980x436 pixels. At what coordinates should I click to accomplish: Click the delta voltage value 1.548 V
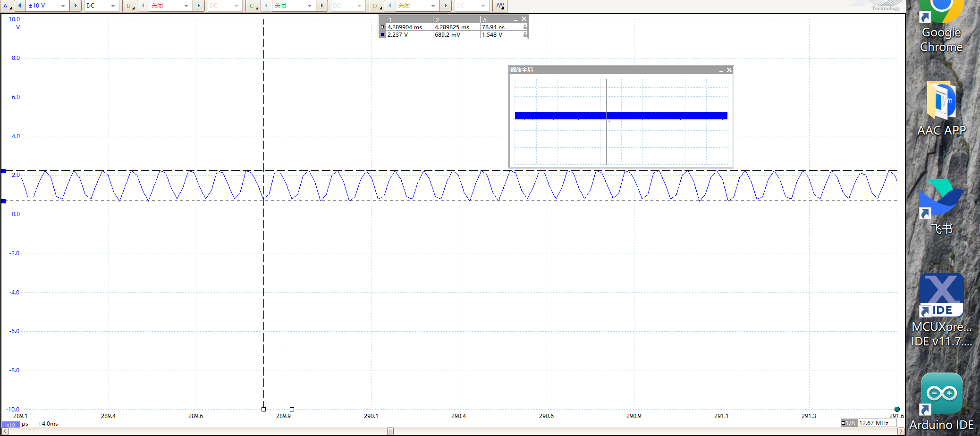click(492, 35)
